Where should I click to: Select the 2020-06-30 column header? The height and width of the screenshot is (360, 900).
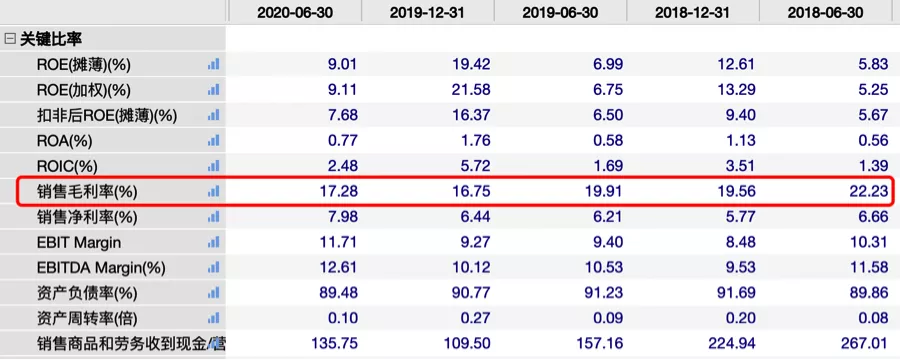[294, 13]
